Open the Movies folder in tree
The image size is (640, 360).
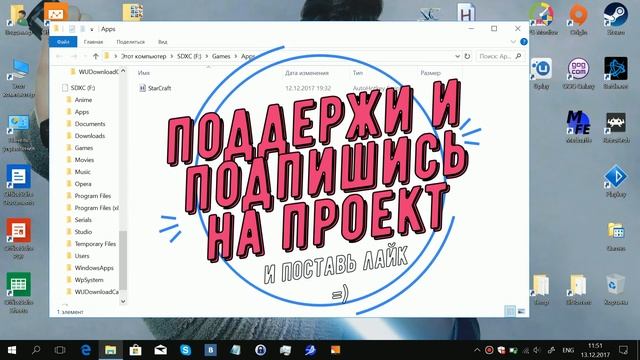(84, 160)
